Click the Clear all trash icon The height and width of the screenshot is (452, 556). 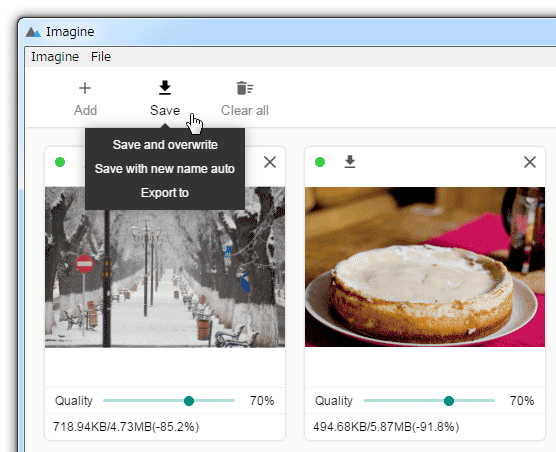[x=245, y=88]
